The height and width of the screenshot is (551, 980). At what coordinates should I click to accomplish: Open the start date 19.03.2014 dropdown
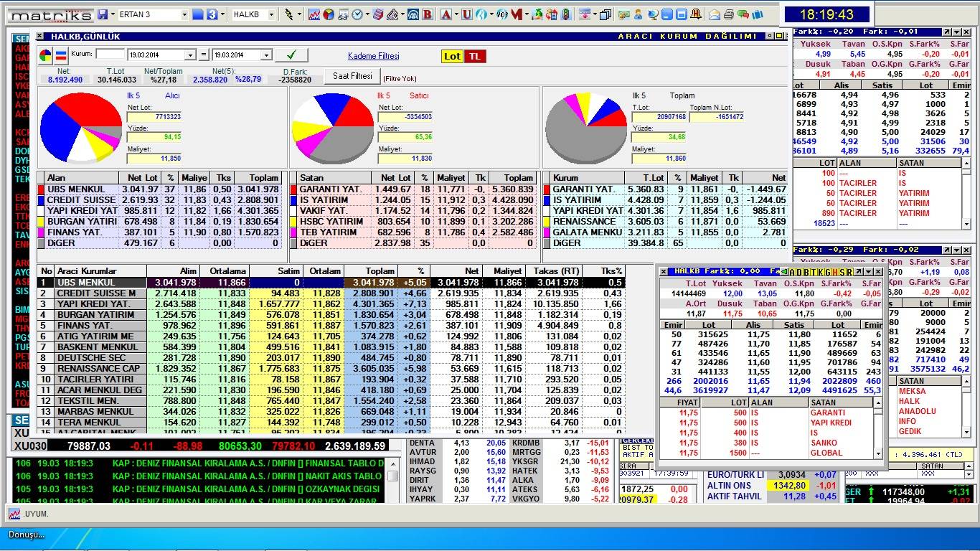190,55
